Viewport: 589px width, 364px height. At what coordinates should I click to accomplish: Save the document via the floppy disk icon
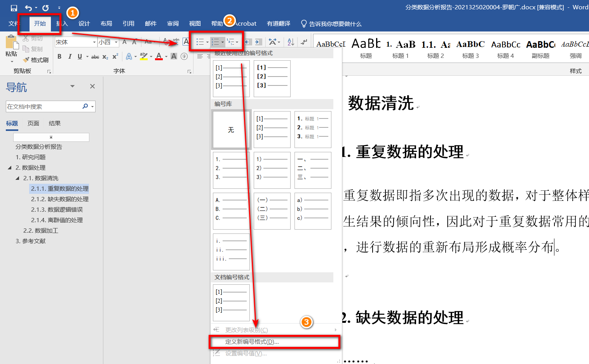(x=14, y=8)
